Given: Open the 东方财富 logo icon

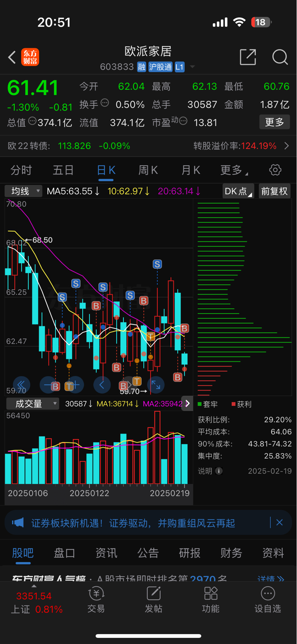Looking at the screenshot, I should coord(30,57).
